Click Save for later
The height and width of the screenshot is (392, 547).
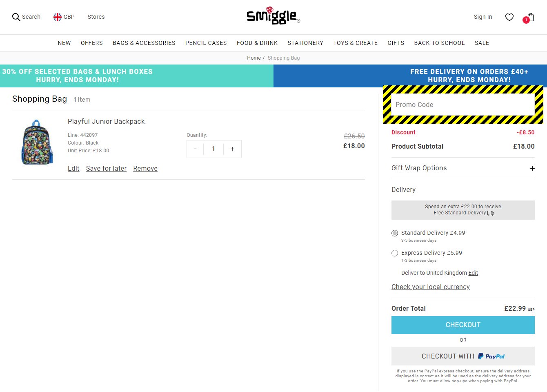106,168
